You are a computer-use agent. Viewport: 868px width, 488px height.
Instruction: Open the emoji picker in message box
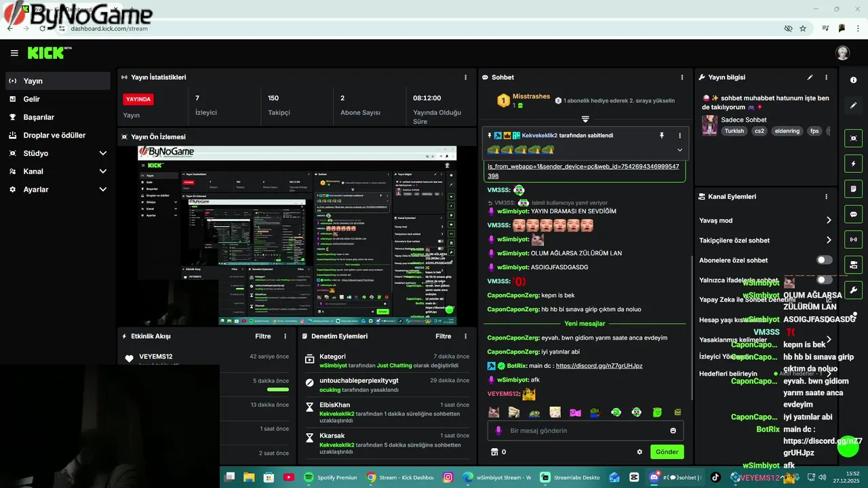[673, 430]
